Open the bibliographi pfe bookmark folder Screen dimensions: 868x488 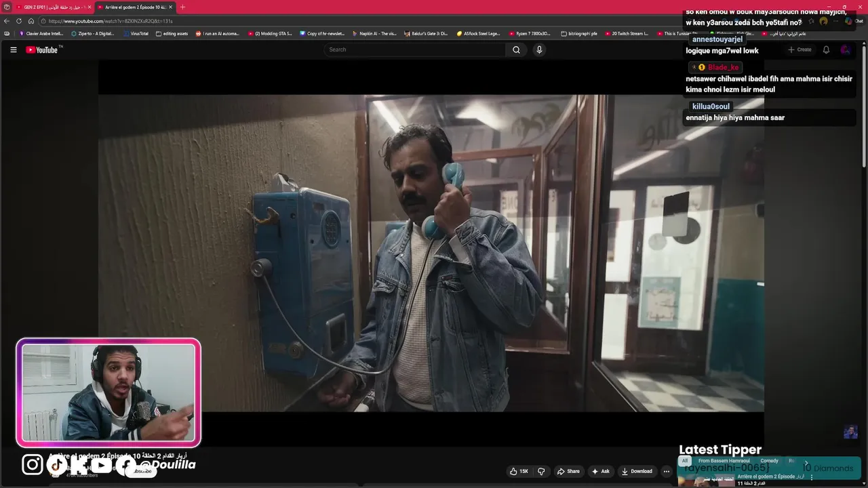(x=579, y=33)
